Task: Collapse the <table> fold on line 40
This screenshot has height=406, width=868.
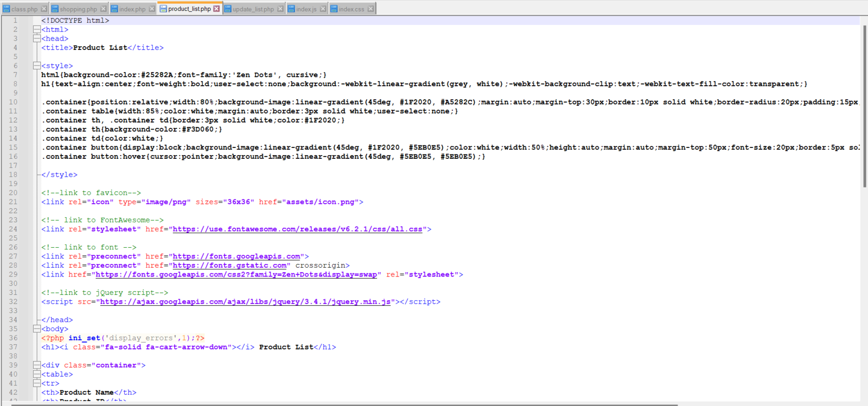Action: pos(36,374)
